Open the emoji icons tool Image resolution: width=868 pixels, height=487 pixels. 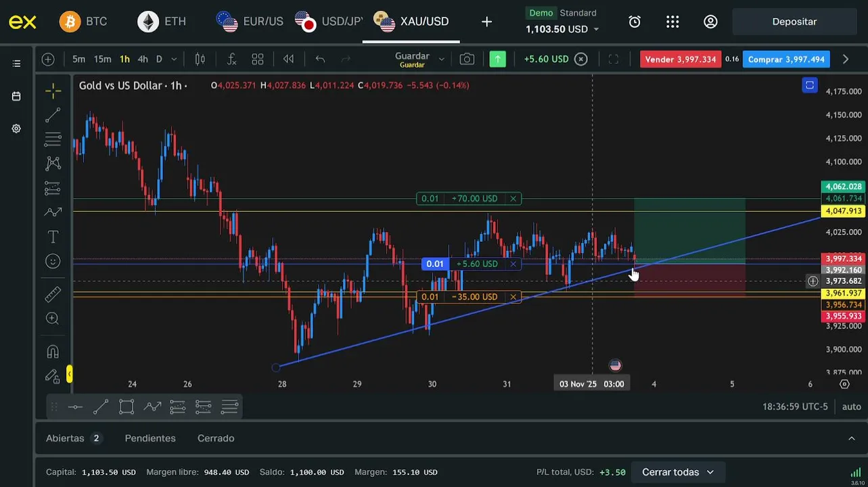coord(53,261)
